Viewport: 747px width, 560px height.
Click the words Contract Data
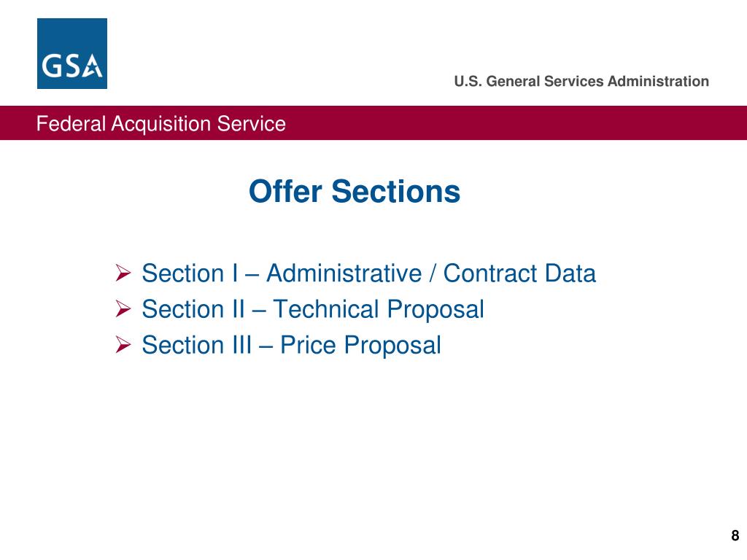point(519,273)
